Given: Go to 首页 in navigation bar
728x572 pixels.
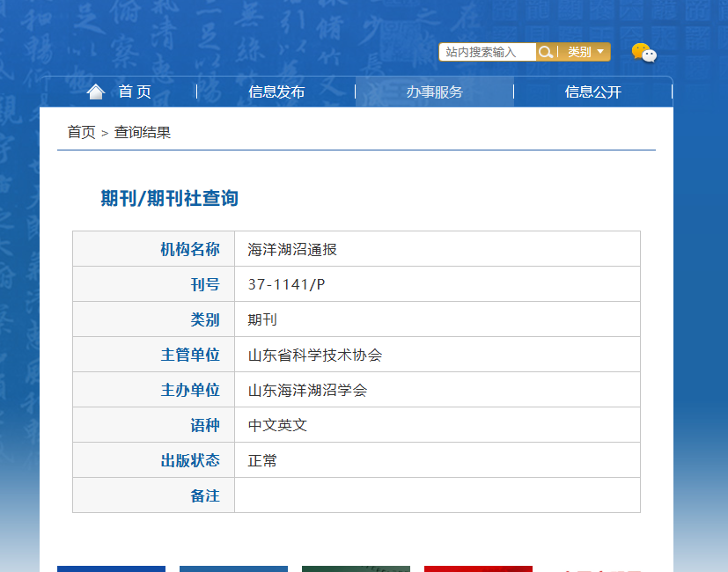Looking at the screenshot, I should 135,92.
